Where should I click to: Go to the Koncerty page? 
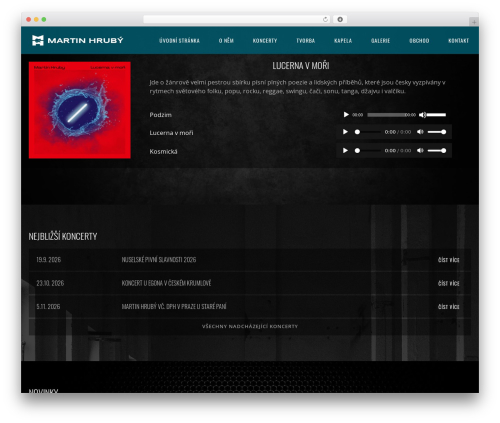[265, 41]
